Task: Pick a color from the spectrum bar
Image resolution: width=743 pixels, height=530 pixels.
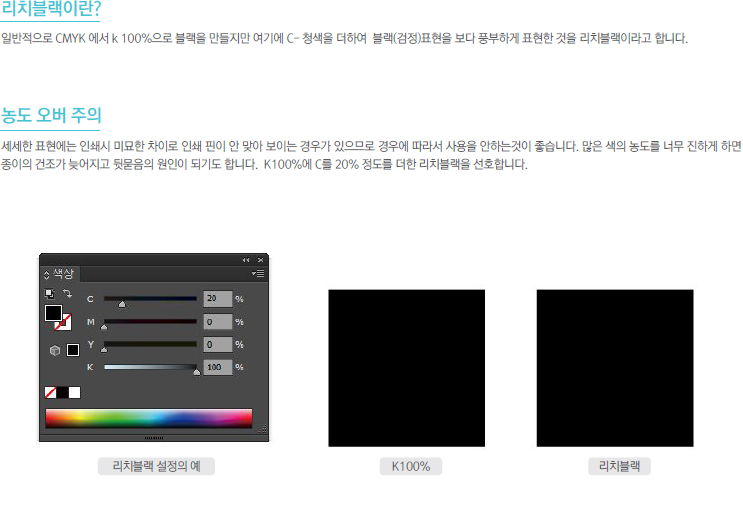Action: tap(148, 417)
